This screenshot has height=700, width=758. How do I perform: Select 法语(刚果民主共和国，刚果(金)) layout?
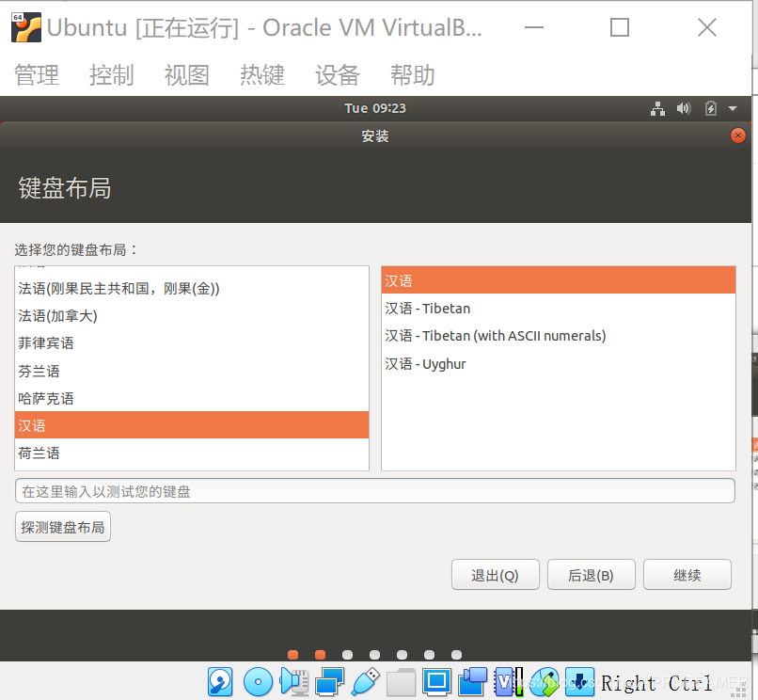click(x=192, y=289)
